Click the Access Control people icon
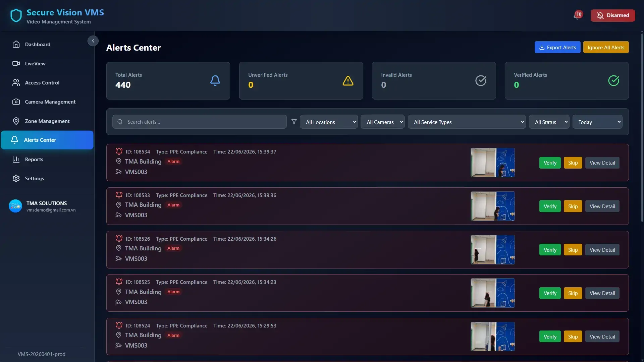This screenshot has width=644, height=362. (x=16, y=82)
